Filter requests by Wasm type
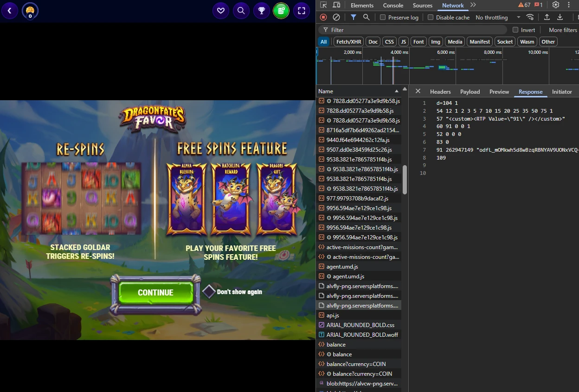579x392 pixels. pos(527,42)
